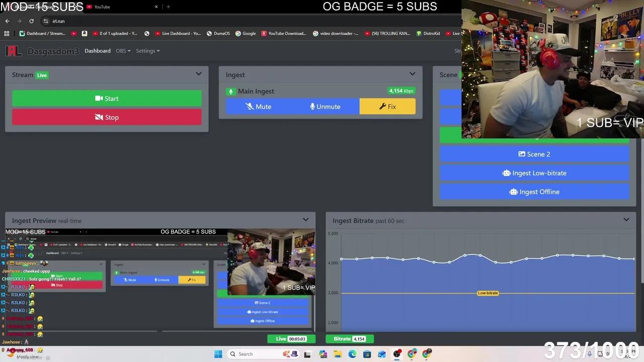
Task: Open the '0 of 1 uploaded' bookmark
Action: [114, 34]
